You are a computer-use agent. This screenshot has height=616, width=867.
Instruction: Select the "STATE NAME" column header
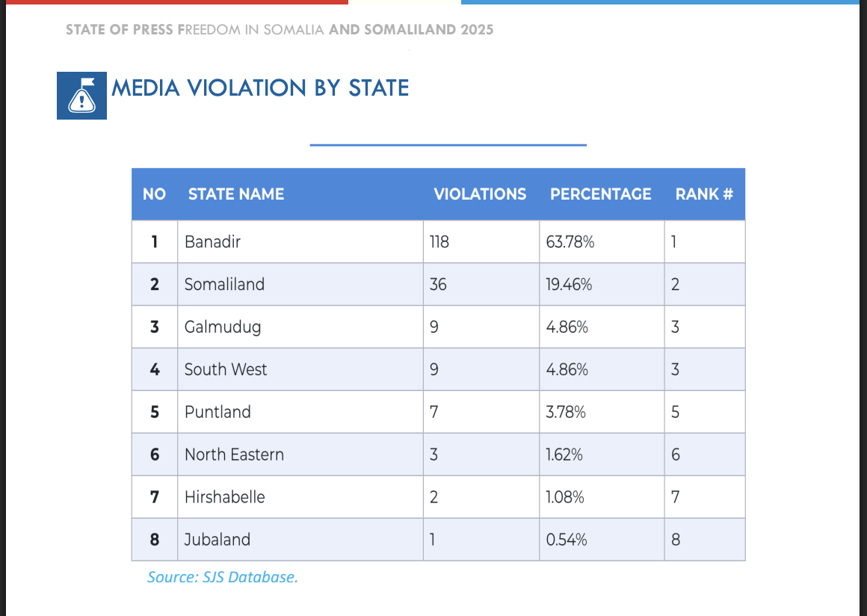pos(236,194)
